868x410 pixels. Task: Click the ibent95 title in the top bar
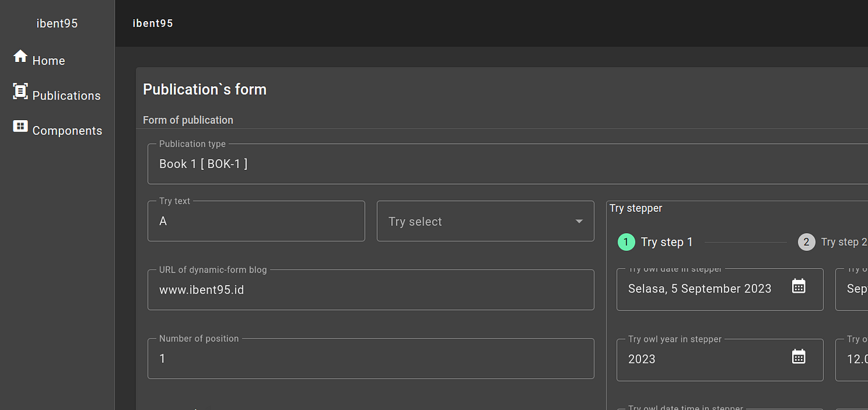(x=153, y=23)
